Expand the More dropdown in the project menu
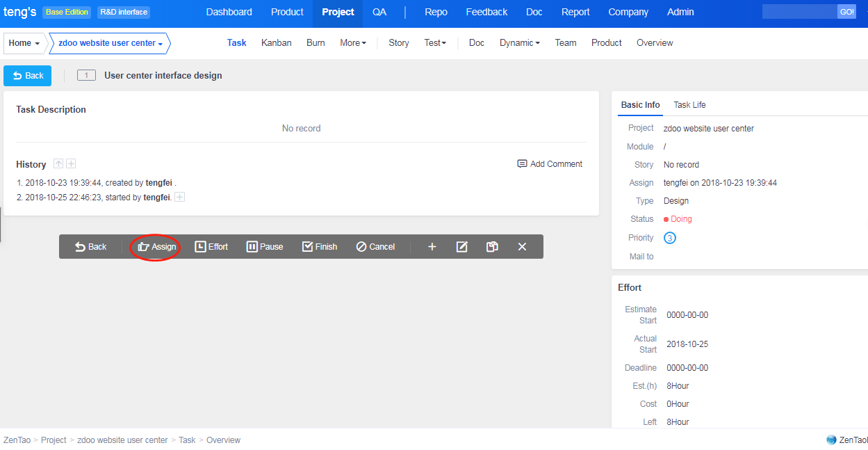Image resolution: width=868 pixels, height=450 pixels. pos(352,43)
